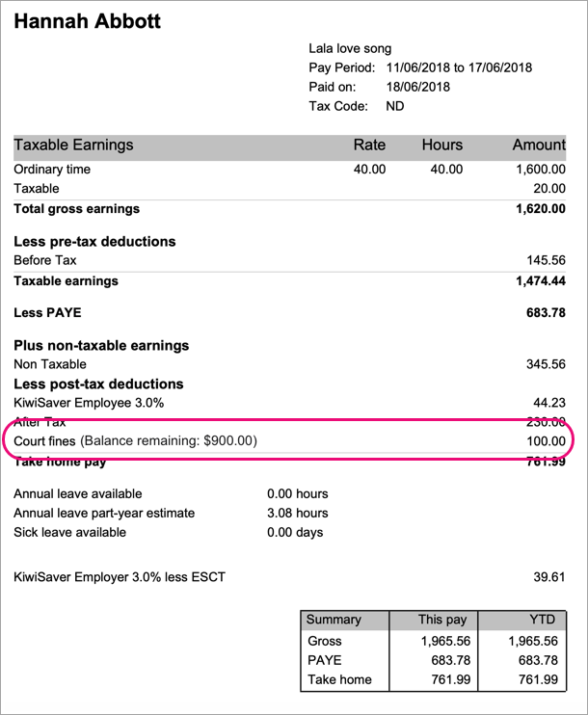Click the Lala love song company name

pos(350,48)
